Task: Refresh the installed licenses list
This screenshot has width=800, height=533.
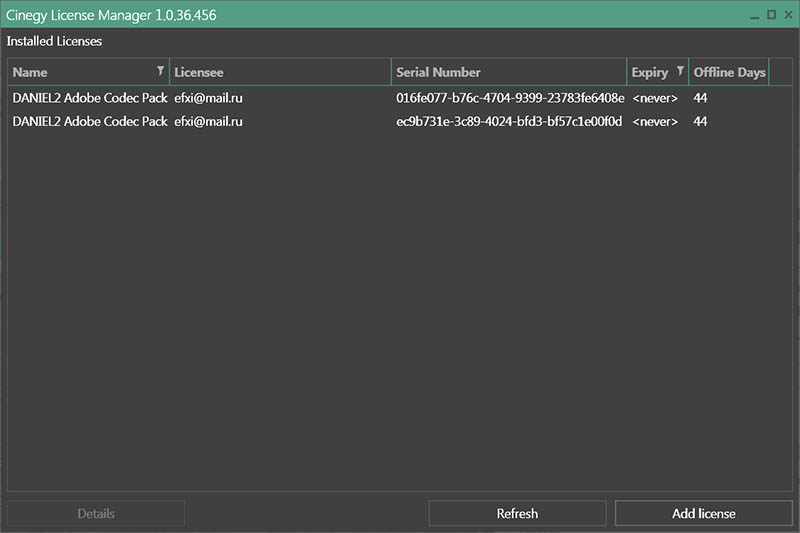Action: [517, 513]
